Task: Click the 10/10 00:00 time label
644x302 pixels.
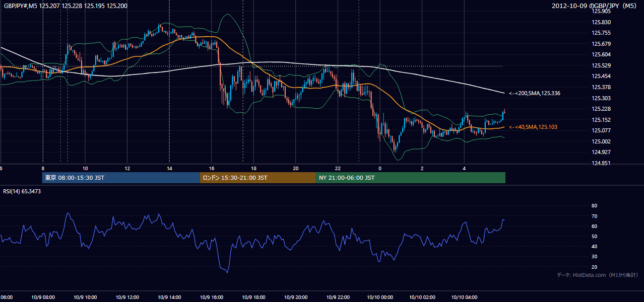Action: (380, 297)
